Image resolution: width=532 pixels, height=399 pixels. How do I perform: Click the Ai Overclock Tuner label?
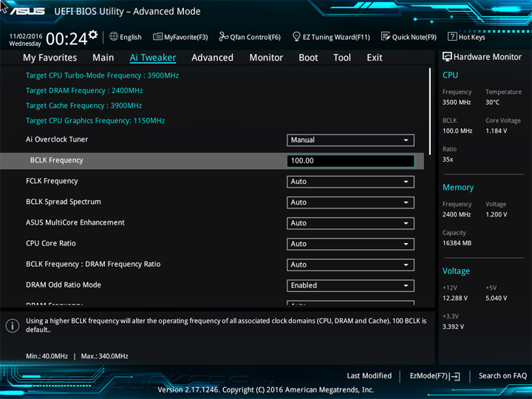point(57,140)
